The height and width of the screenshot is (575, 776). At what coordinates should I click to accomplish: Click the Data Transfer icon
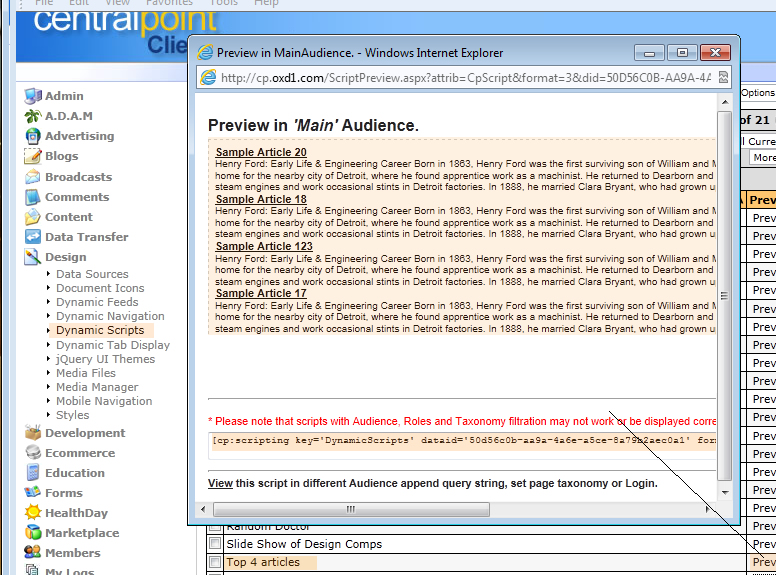[33, 237]
